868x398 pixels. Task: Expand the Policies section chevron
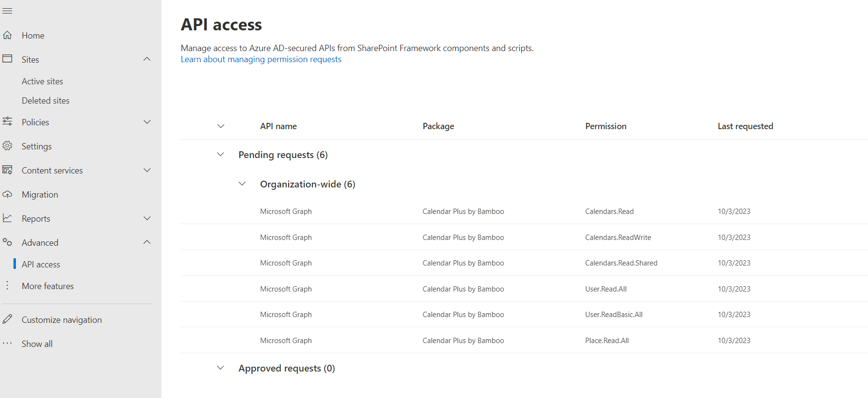[147, 122]
